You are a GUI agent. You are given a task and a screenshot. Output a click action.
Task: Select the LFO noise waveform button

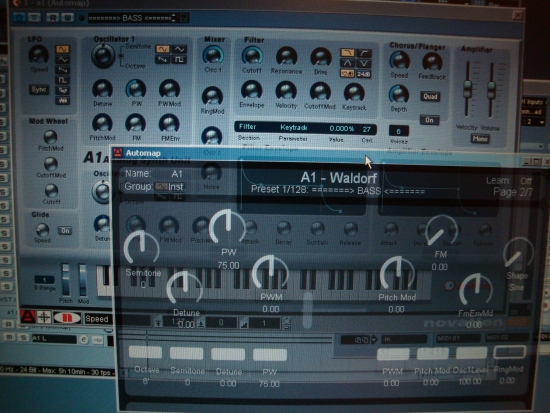[63, 101]
